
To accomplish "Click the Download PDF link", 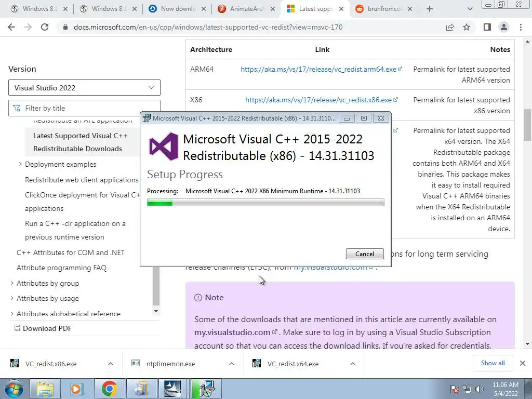I will 43,328.
